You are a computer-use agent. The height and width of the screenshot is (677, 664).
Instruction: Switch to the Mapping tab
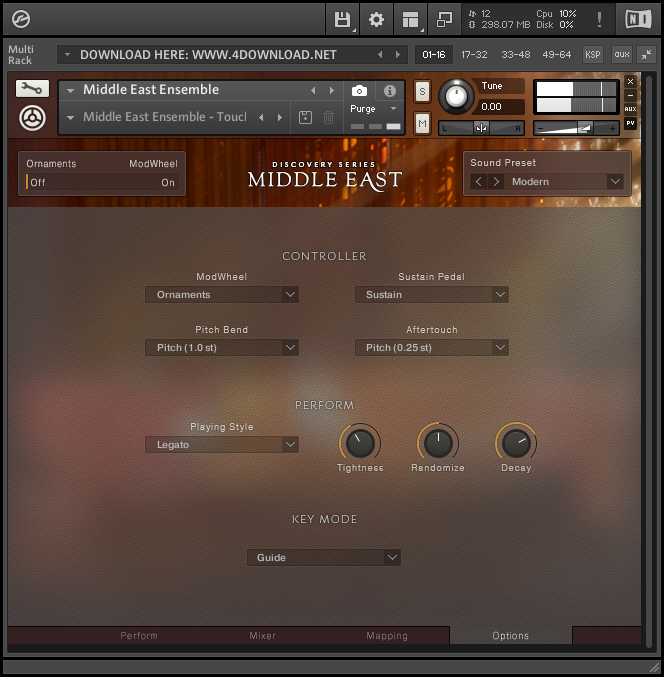pyautogui.click(x=387, y=636)
